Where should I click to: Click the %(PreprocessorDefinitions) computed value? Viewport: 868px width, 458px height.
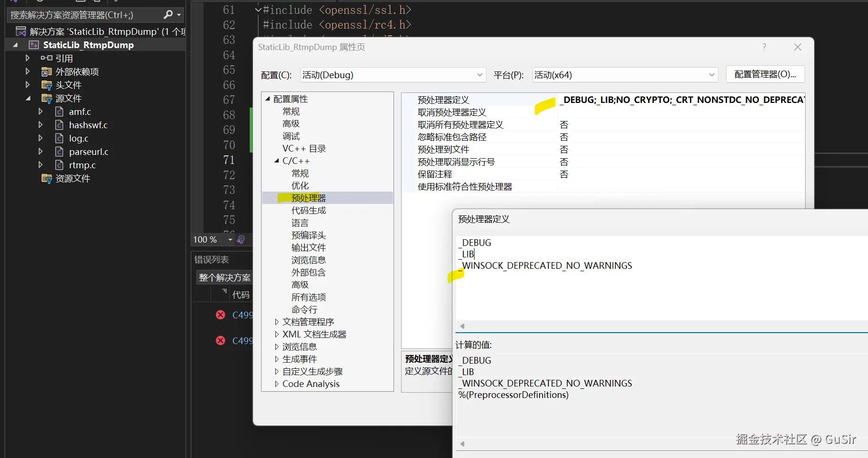pyautogui.click(x=514, y=395)
